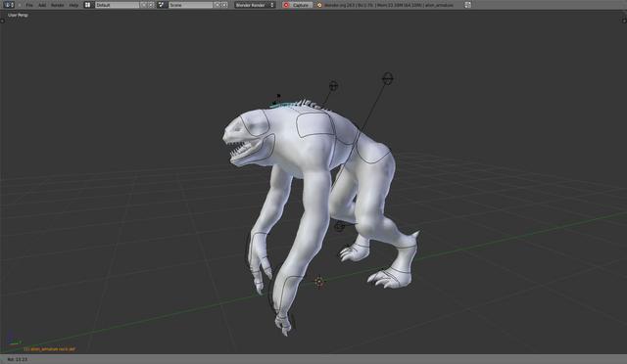The image size is (627, 364).
Task: Click the User Persp viewport label
Action: click(18, 16)
